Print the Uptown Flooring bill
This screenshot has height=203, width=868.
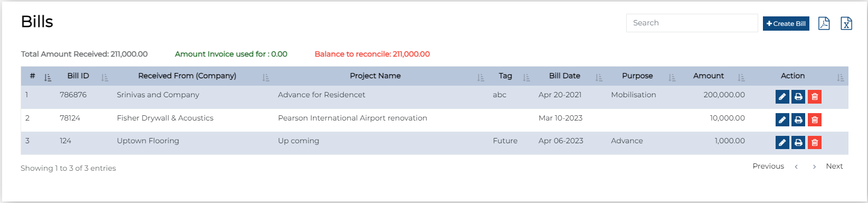[798, 142]
